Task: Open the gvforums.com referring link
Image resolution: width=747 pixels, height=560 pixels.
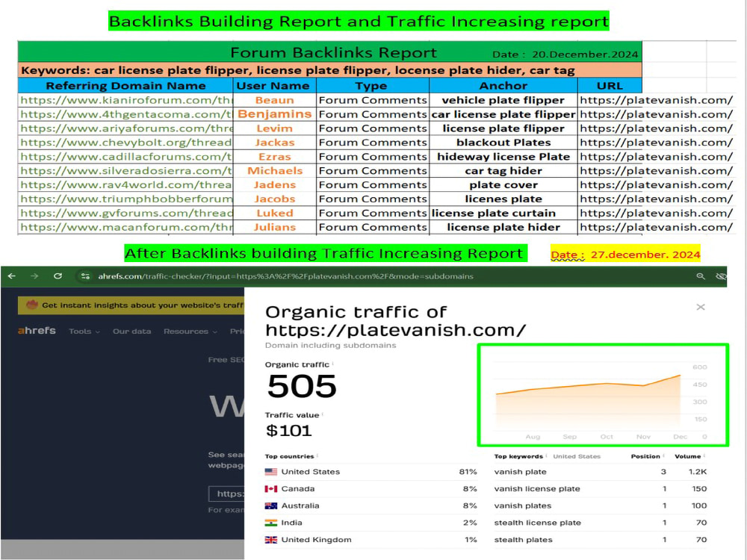Action: tap(126, 213)
